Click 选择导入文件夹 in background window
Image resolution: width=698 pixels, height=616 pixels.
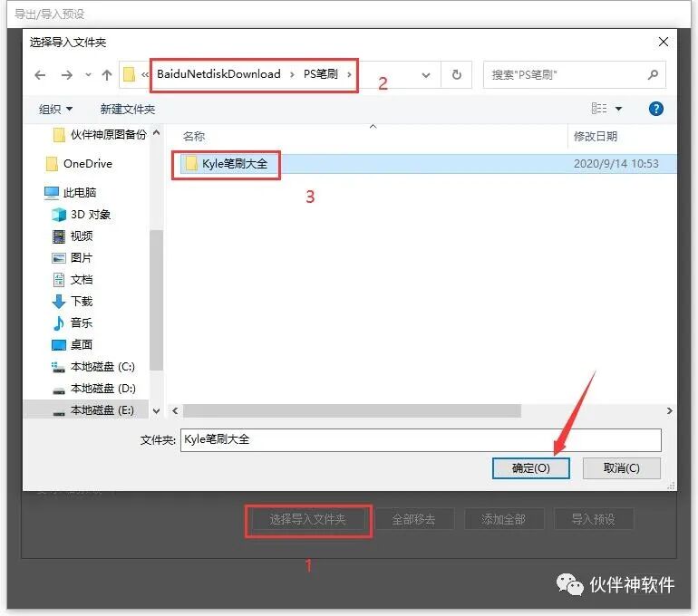click(307, 519)
